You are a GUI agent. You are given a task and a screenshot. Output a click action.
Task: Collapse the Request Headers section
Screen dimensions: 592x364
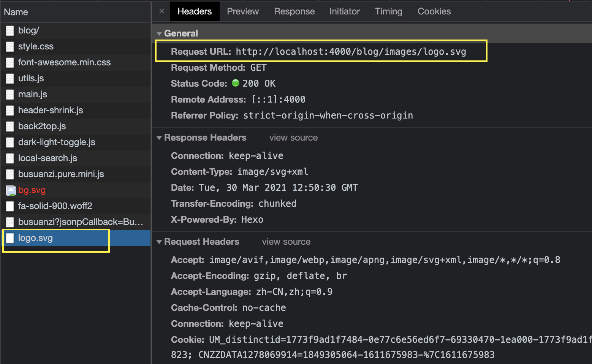tap(159, 242)
